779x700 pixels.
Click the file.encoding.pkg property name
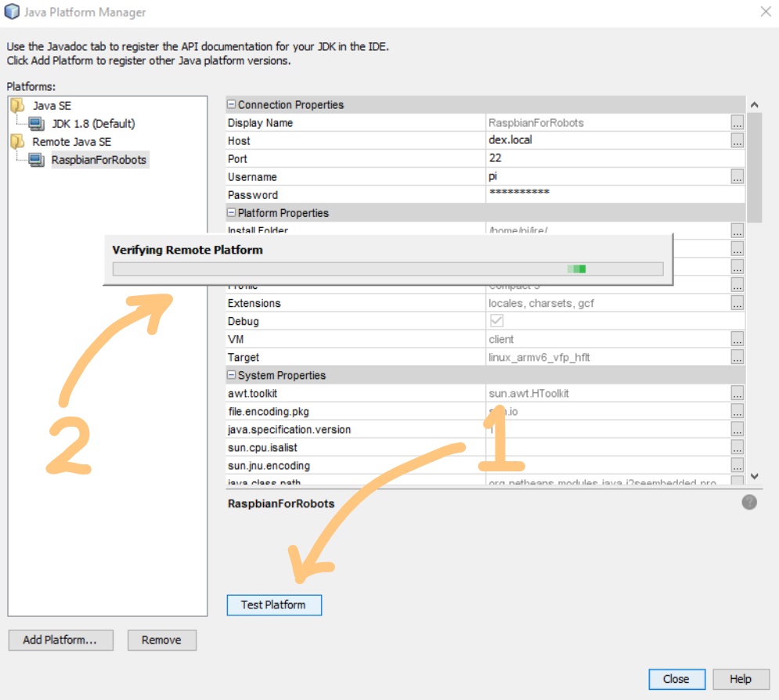[x=269, y=411]
